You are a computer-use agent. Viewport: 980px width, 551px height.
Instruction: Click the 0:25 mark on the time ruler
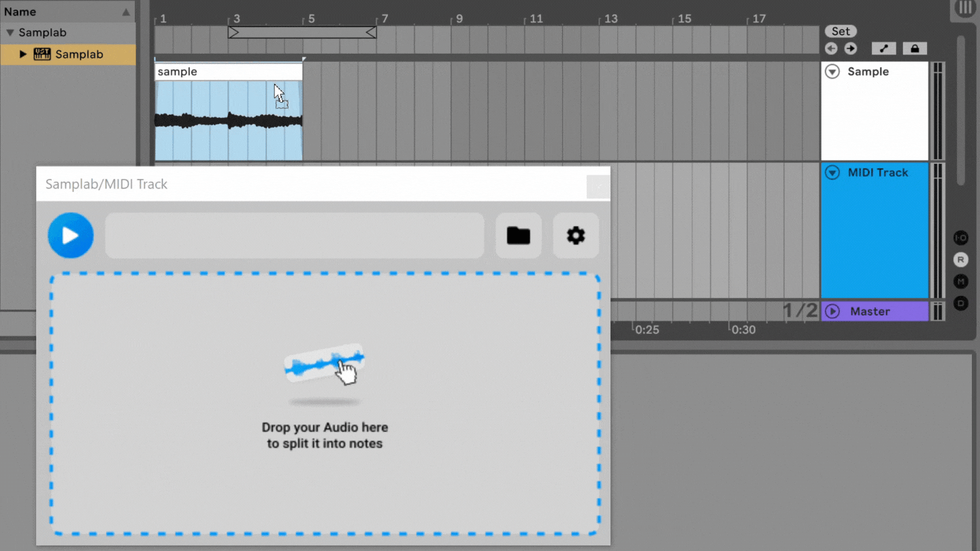pos(647,330)
